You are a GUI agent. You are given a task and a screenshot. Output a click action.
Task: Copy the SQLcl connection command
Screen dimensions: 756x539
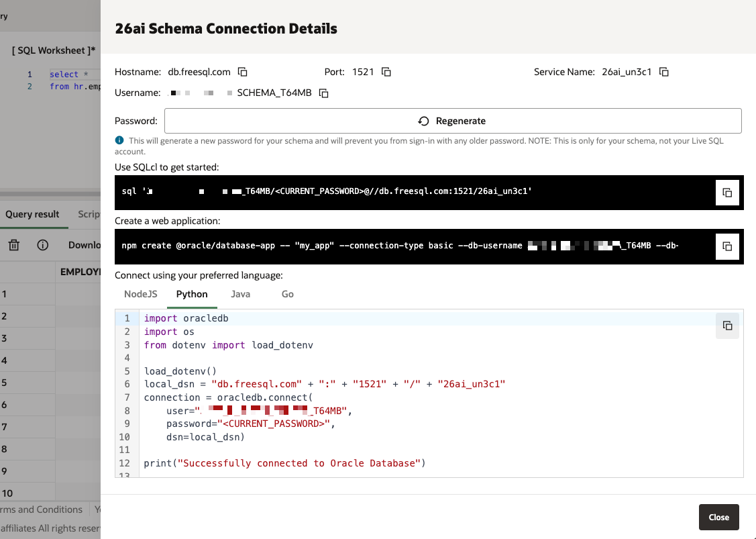(727, 193)
